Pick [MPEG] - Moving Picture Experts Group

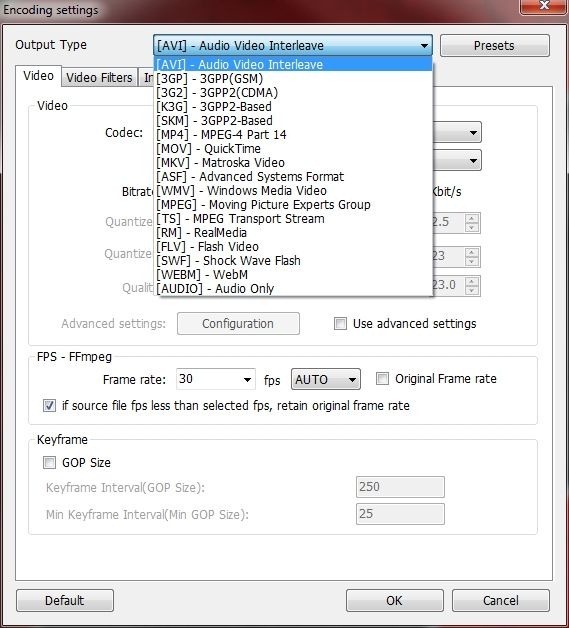(293, 205)
